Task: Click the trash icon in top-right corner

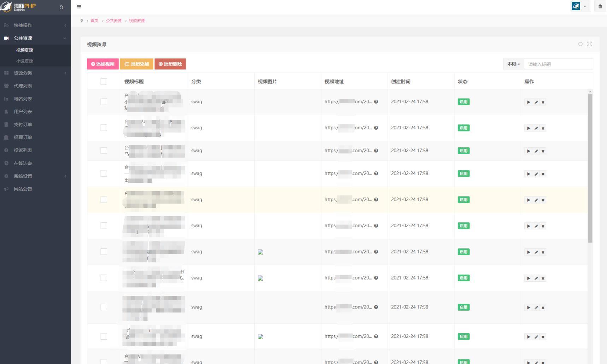Action: click(600, 6)
